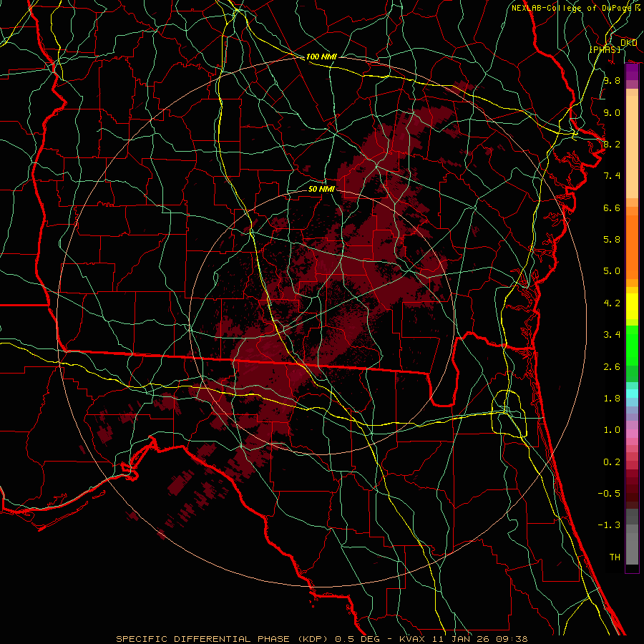The height and width of the screenshot is (644, 644).
Task: Select the yellow color-bar segment
Action: click(x=632, y=306)
